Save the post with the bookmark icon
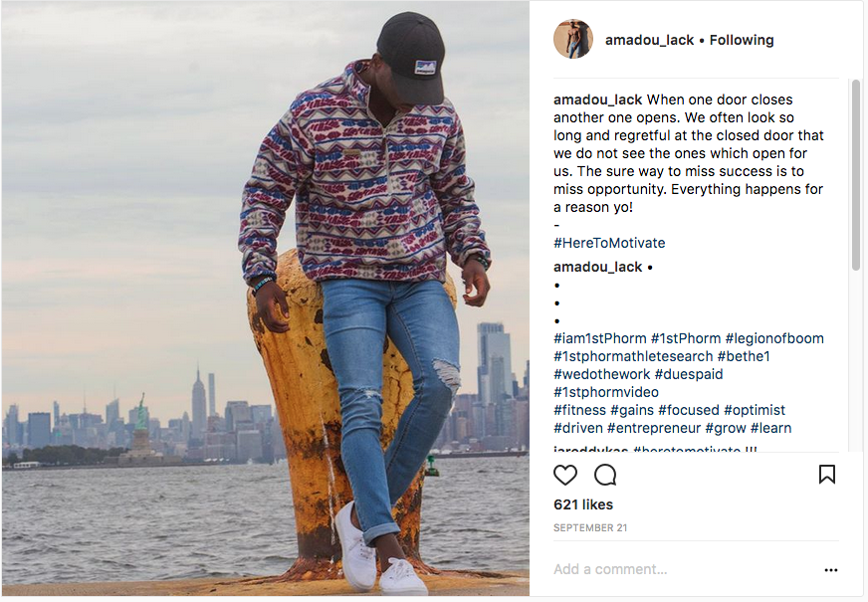 click(827, 475)
